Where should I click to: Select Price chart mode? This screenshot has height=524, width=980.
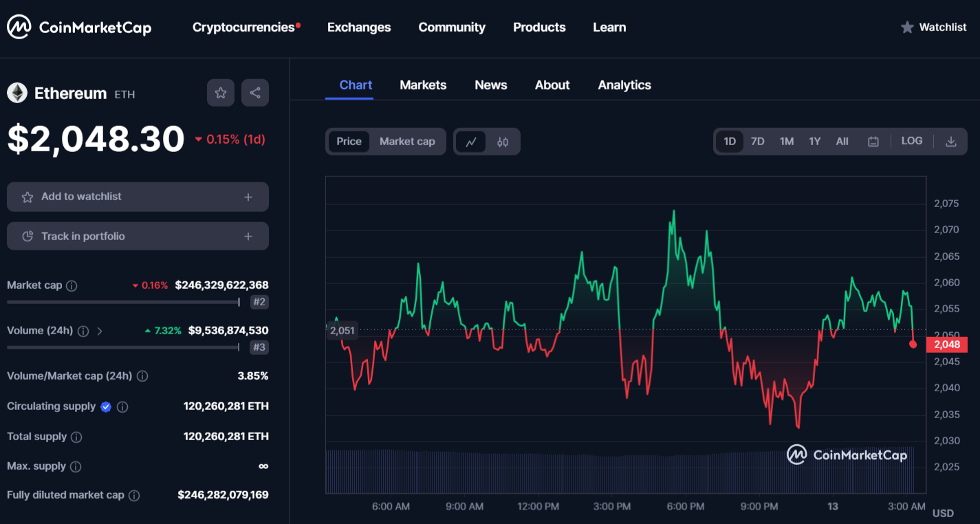point(349,142)
